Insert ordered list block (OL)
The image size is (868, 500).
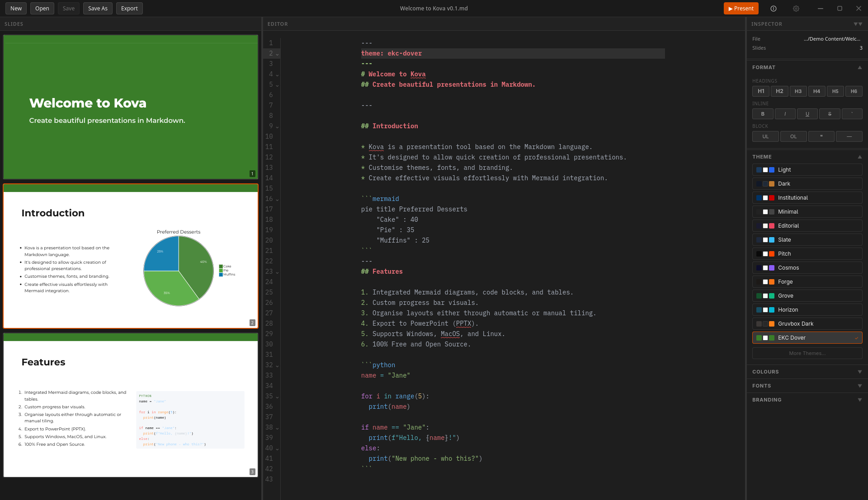point(793,136)
